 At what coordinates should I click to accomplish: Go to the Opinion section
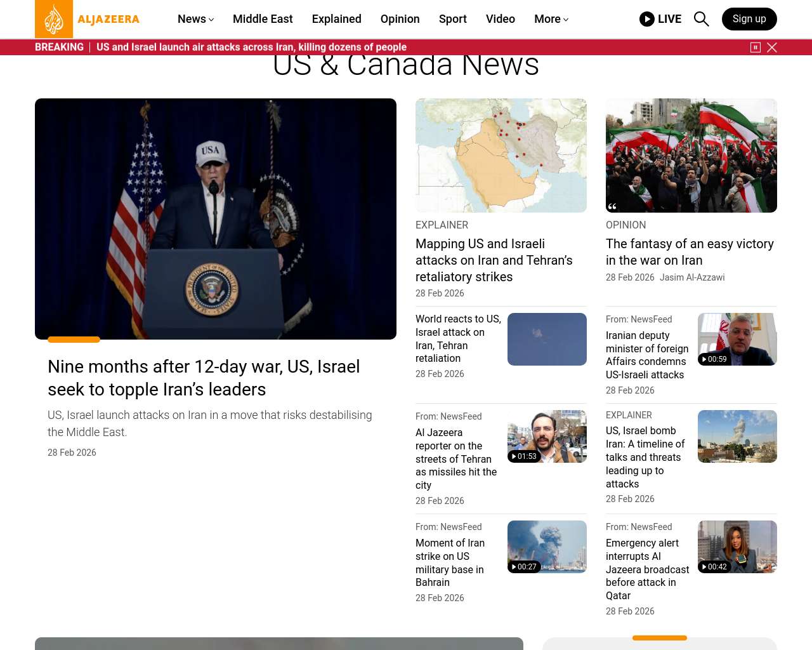[400, 19]
